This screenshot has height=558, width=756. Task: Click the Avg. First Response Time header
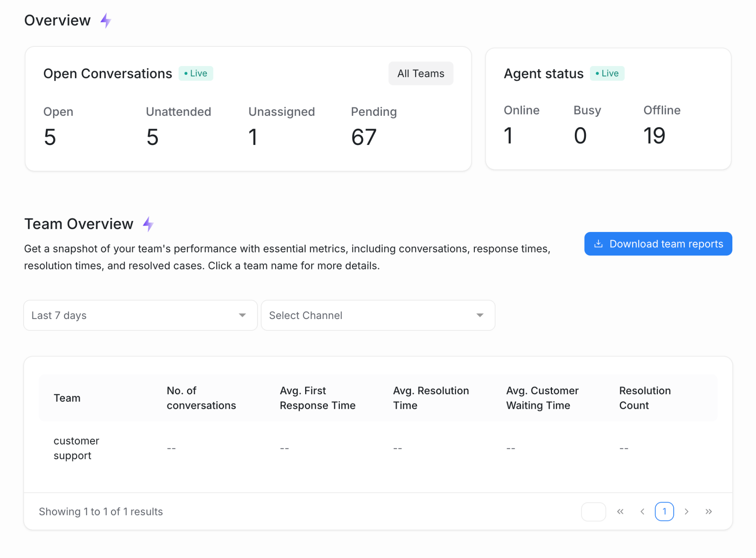click(x=317, y=398)
